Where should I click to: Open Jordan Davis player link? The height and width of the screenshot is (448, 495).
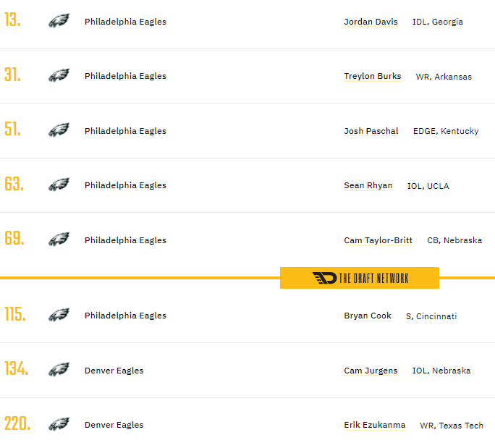(371, 22)
